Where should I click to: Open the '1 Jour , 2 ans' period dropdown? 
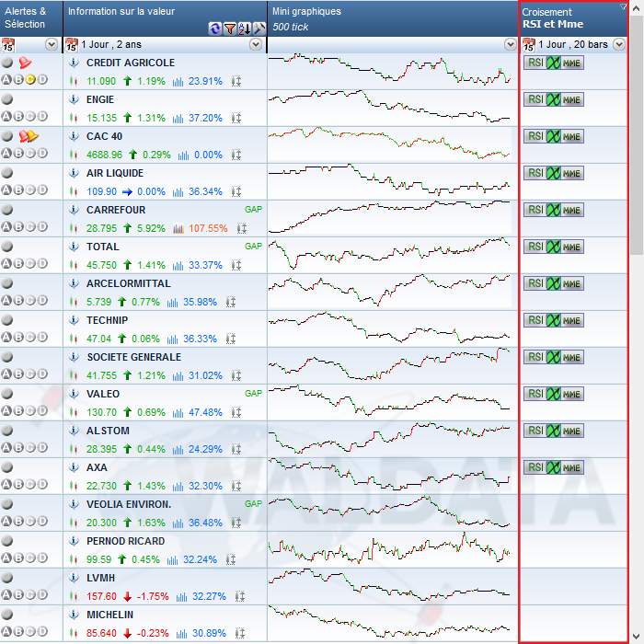pyautogui.click(x=256, y=44)
